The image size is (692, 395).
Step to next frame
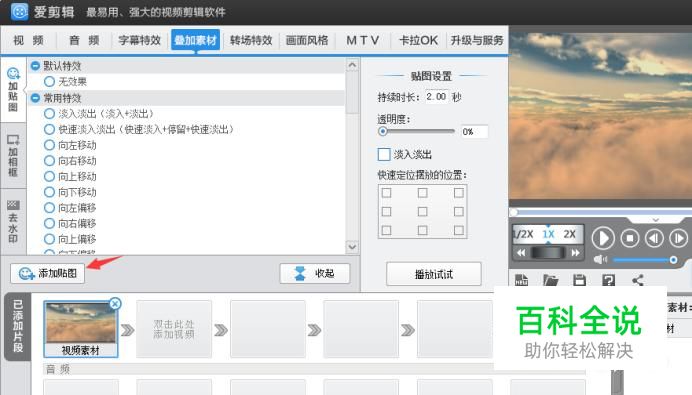pos(678,238)
